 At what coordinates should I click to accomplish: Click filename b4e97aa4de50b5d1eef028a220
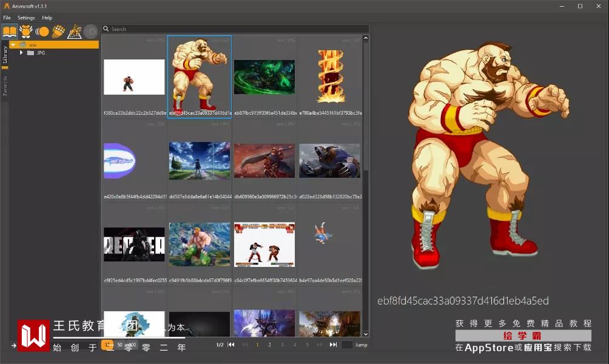(x=331, y=280)
